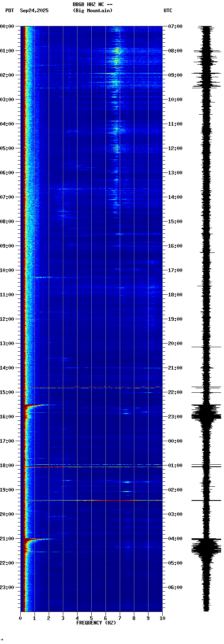Click the 10:00 UTC time label
The width and height of the screenshot is (224, 644).
click(175, 100)
